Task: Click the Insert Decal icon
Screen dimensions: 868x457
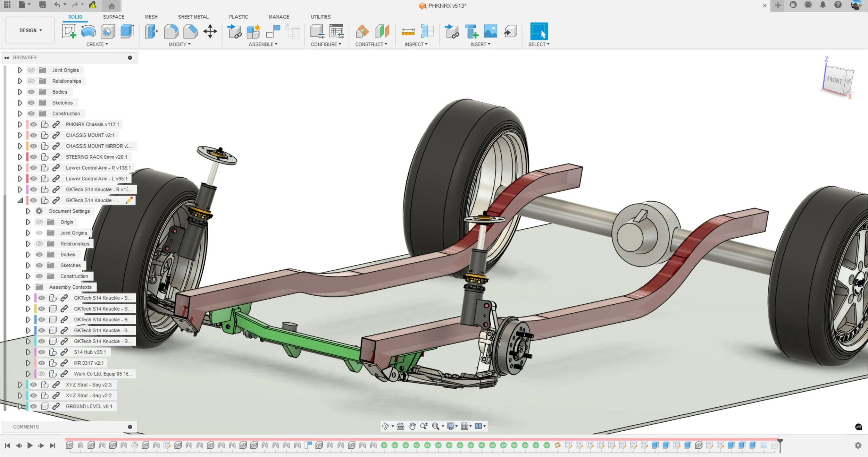Action: tap(490, 31)
